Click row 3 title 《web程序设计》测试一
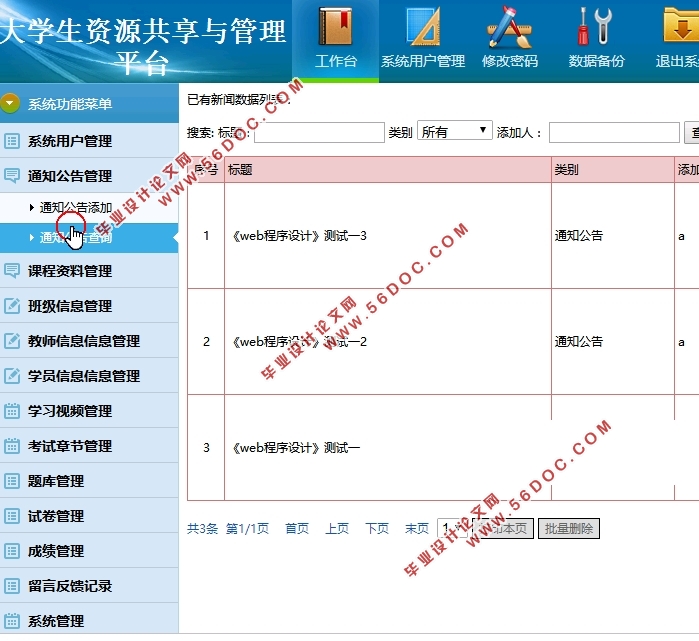 [296, 448]
